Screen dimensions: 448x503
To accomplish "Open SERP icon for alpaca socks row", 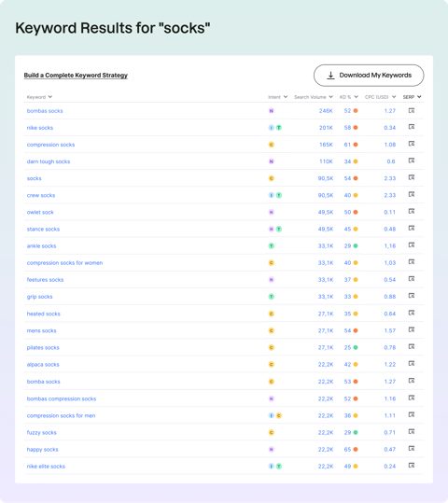I will pyautogui.click(x=412, y=364).
